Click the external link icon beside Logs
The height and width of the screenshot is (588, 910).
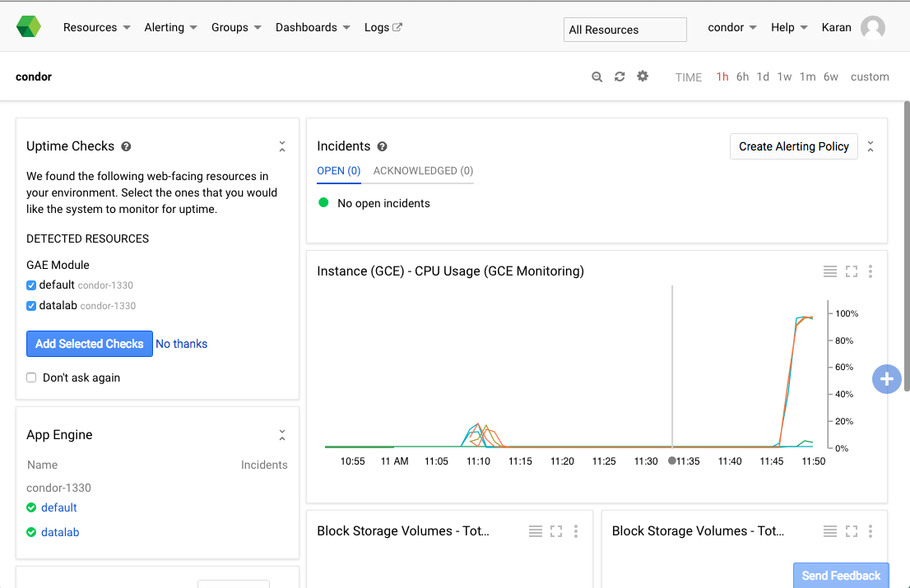(x=397, y=26)
